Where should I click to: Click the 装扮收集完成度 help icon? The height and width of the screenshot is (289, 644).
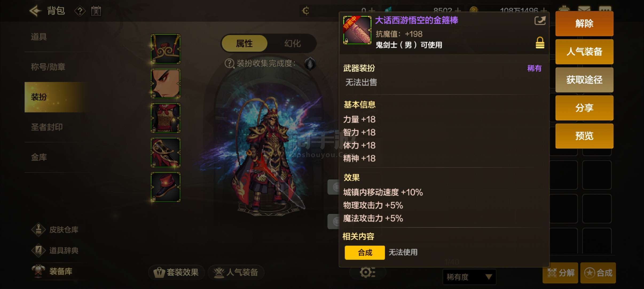click(x=229, y=63)
